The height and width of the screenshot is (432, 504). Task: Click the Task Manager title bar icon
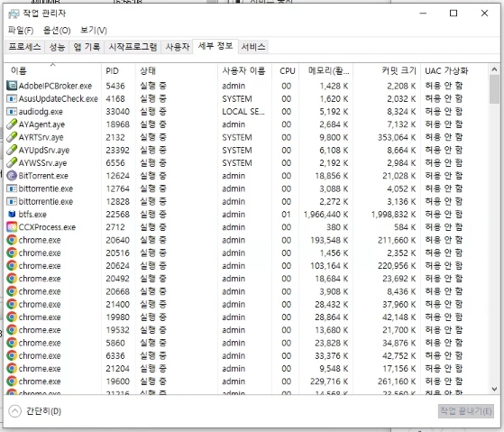pos(14,14)
